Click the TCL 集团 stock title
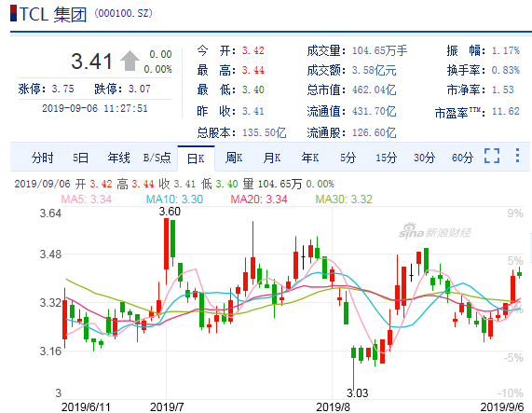 click(53, 14)
